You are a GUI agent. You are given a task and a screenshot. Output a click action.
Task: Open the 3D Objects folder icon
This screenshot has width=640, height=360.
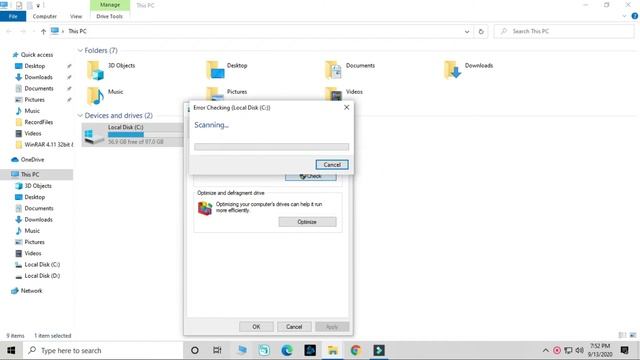click(95, 70)
